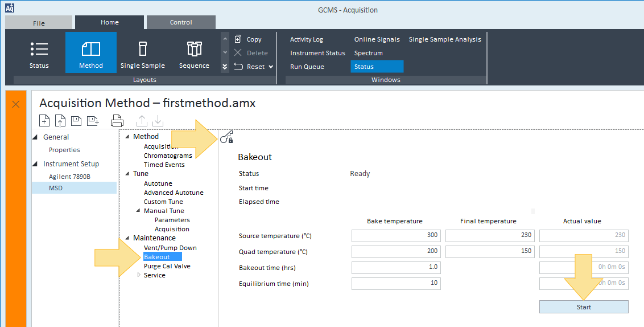Click the key-lock icon above Bakeout
This screenshot has height=327, width=644.
[227, 137]
